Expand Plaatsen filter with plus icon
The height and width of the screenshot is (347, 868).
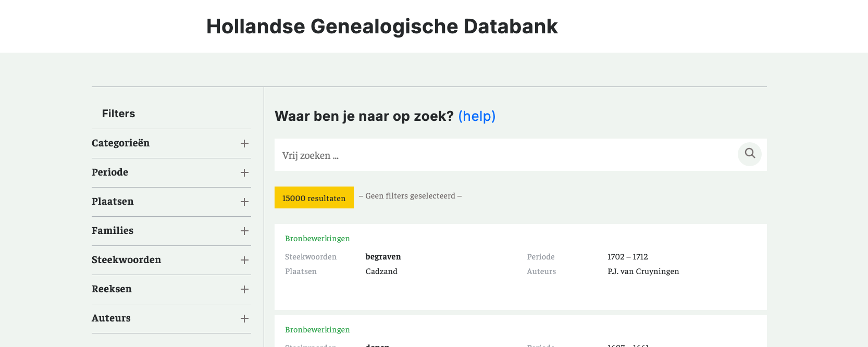pos(244,202)
